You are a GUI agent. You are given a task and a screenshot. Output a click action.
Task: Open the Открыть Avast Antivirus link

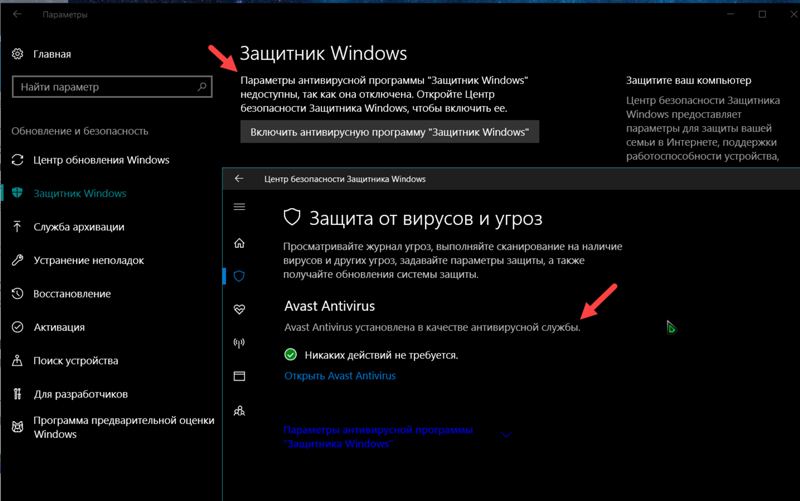pos(340,375)
